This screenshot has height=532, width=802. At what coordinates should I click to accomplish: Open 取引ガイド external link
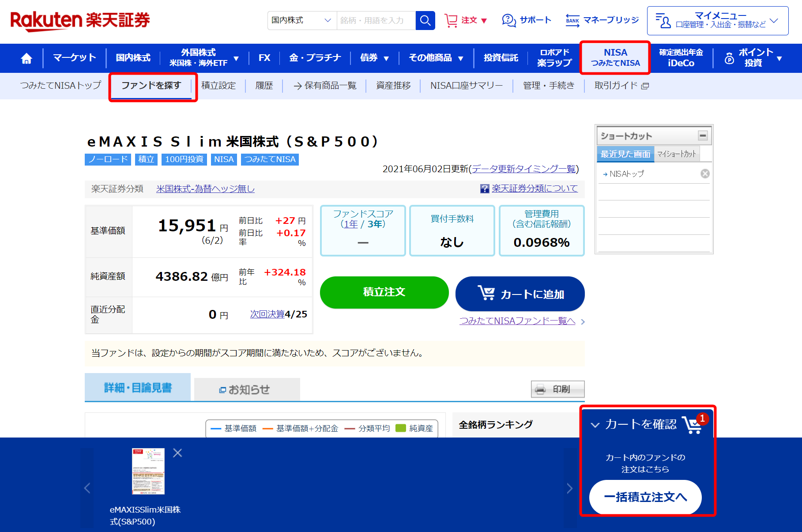click(621, 85)
